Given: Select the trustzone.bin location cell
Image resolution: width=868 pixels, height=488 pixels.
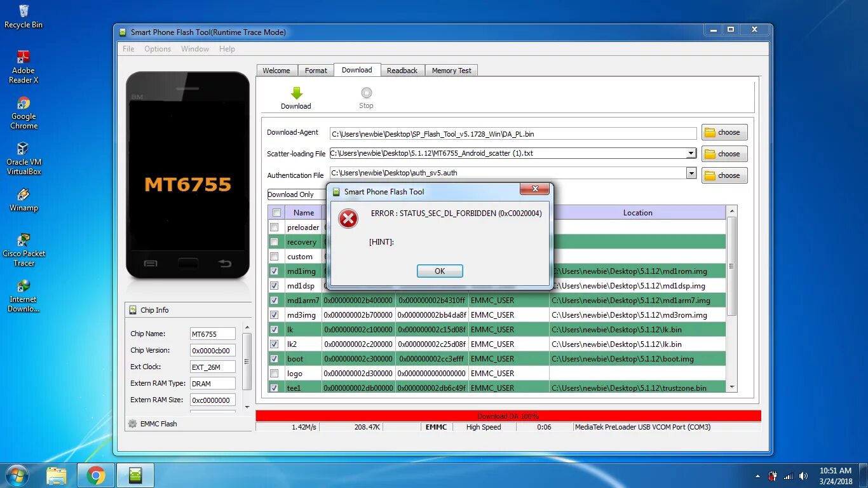Looking at the screenshot, I should pyautogui.click(x=637, y=388).
